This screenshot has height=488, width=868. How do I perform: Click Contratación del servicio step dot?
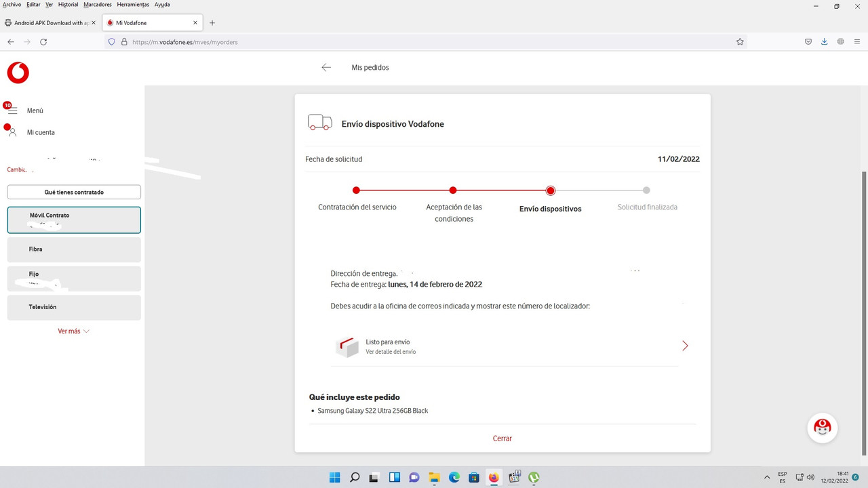click(x=356, y=190)
